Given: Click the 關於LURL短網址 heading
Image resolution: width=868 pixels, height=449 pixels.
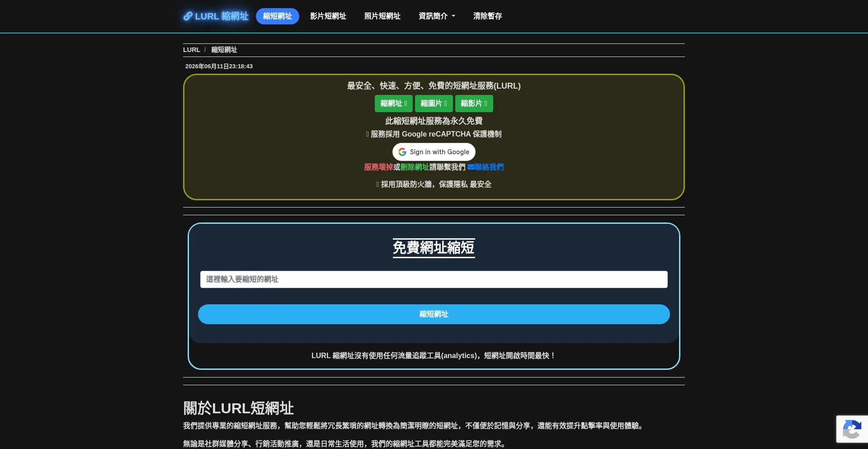Looking at the screenshot, I should tap(239, 408).
